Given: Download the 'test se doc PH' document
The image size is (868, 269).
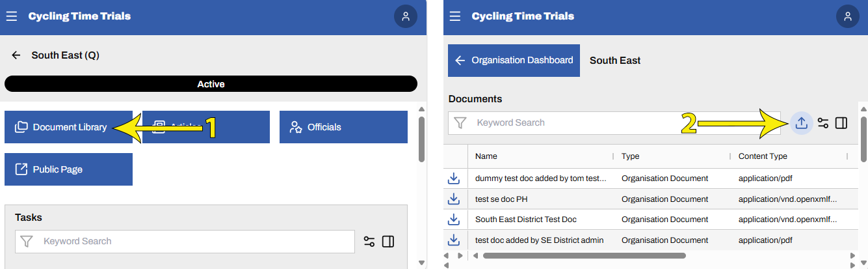Looking at the screenshot, I should pyautogui.click(x=454, y=199).
